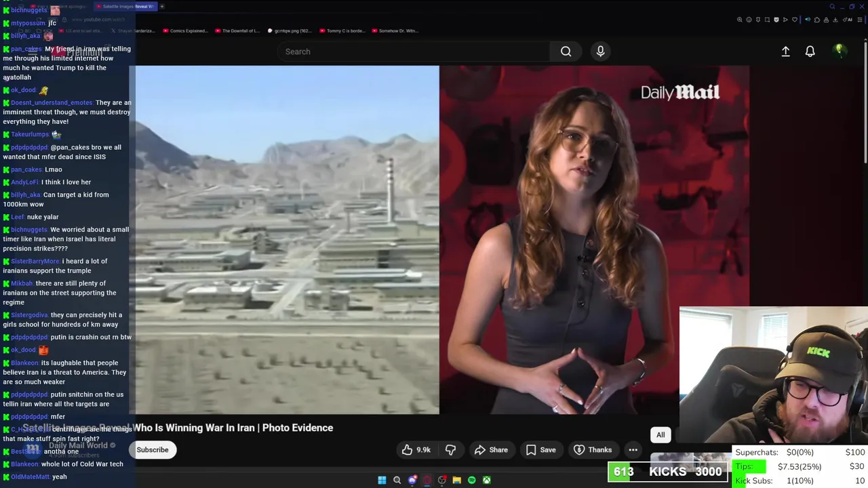Open Windows taskbar search
Image resolution: width=868 pixels, height=488 pixels.
(x=397, y=480)
